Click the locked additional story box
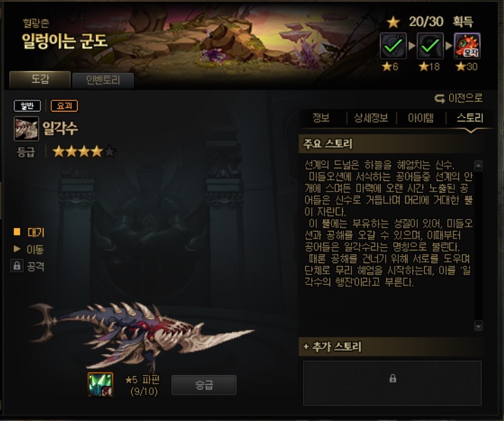504x421 pixels. coord(392,383)
